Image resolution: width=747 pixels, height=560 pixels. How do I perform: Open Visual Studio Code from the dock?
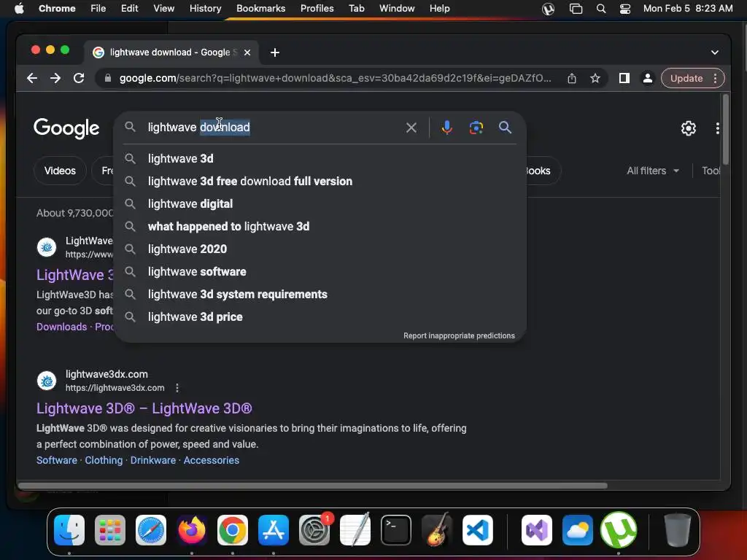click(477, 530)
